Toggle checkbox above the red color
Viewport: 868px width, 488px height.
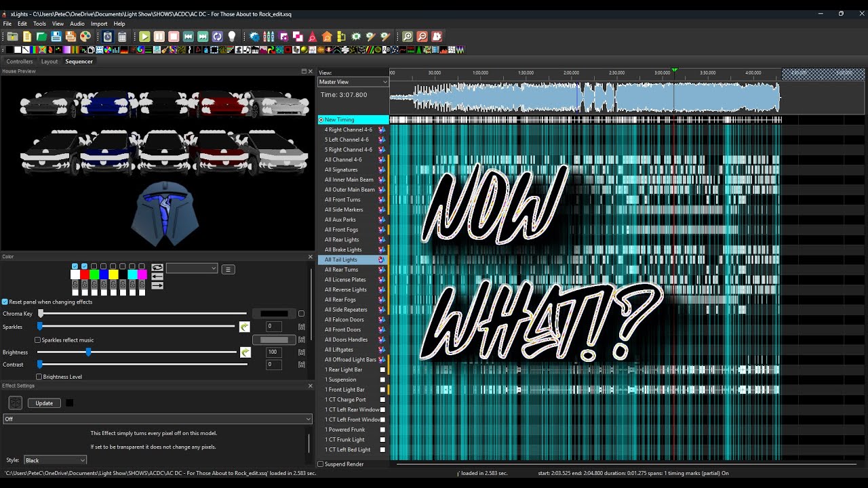point(84,266)
